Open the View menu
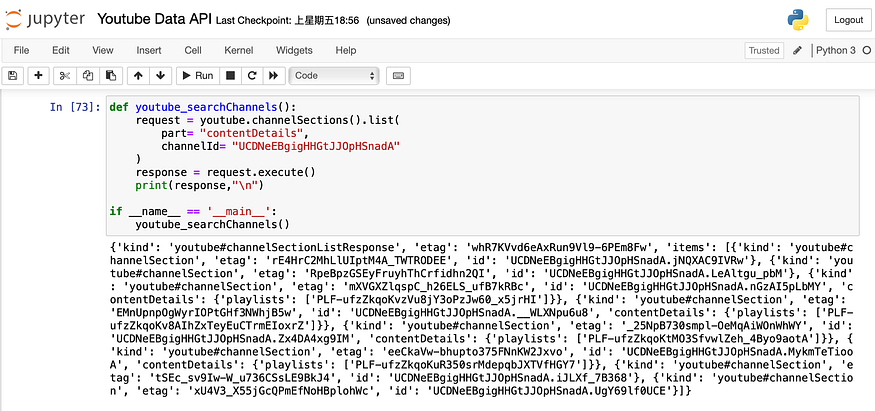The image size is (875, 411). pos(103,50)
